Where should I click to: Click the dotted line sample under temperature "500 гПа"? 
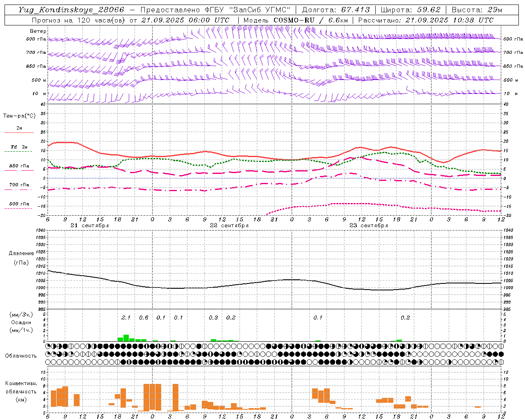(x=19, y=209)
